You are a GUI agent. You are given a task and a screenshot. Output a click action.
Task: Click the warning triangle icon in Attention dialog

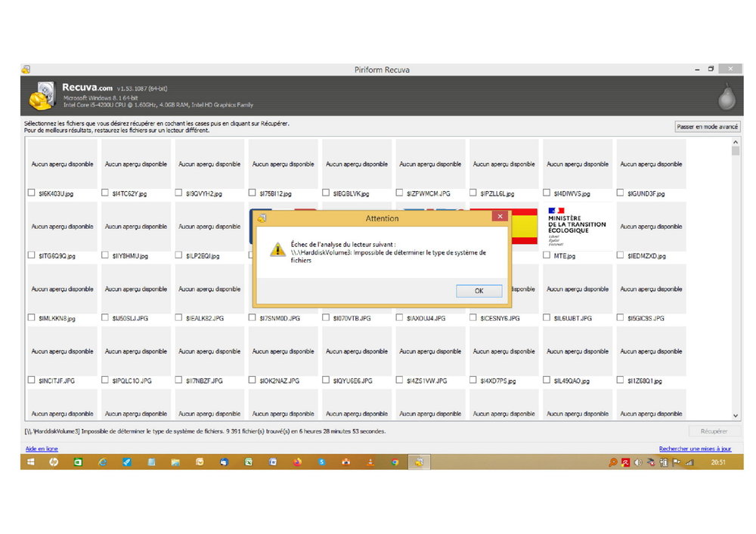coord(271,250)
